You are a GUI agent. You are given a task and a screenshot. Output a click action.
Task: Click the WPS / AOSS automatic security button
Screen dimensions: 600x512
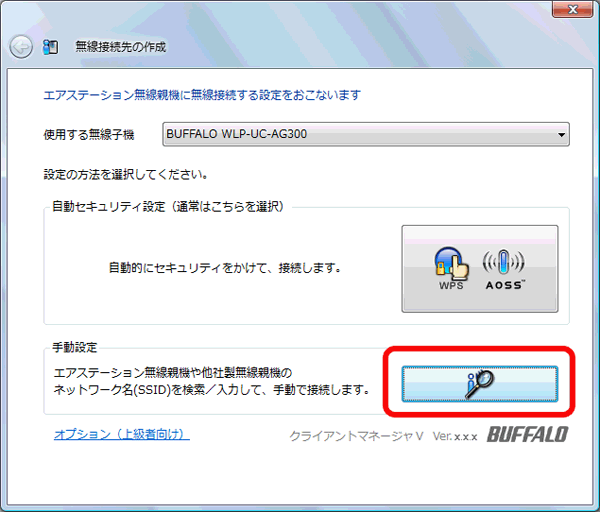tap(480, 269)
